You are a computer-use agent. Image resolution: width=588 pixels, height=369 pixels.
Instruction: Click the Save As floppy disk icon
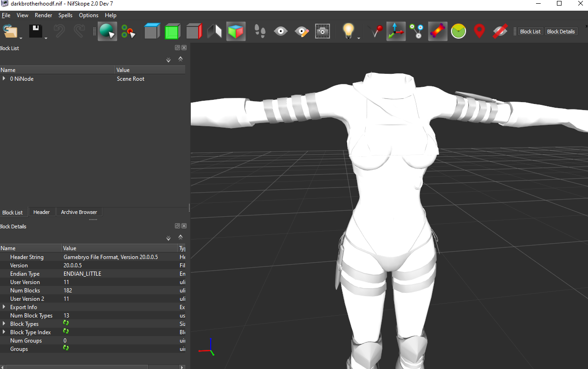[35, 32]
